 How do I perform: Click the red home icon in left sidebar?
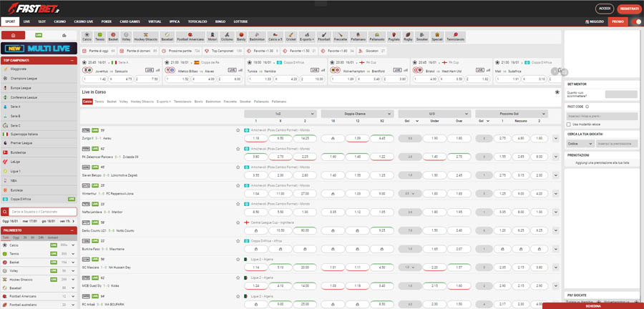coord(13,35)
